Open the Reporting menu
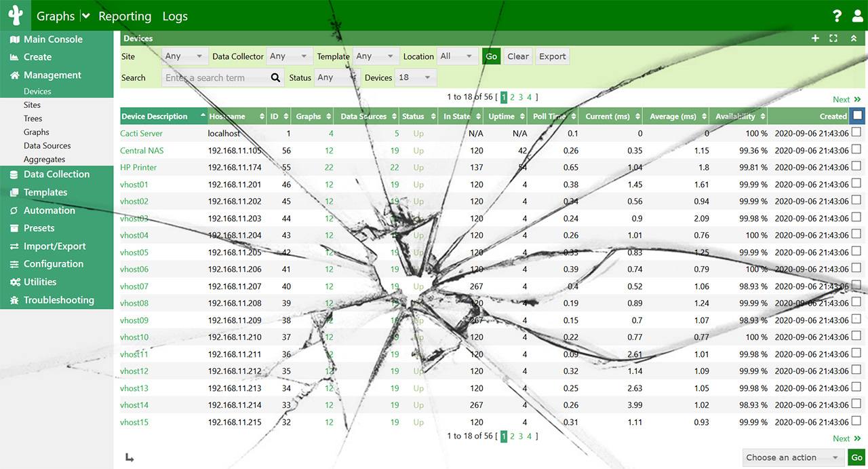Viewport: 868px width, 469px height. [125, 16]
